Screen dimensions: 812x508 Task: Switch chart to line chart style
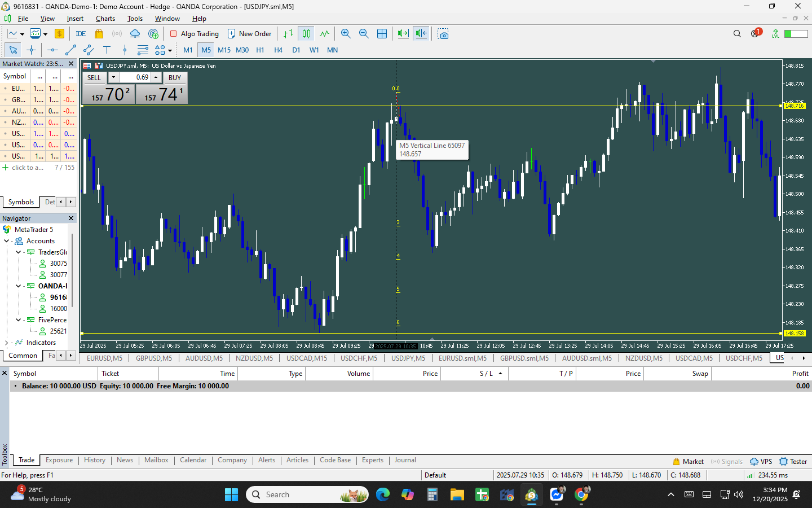pos(324,34)
